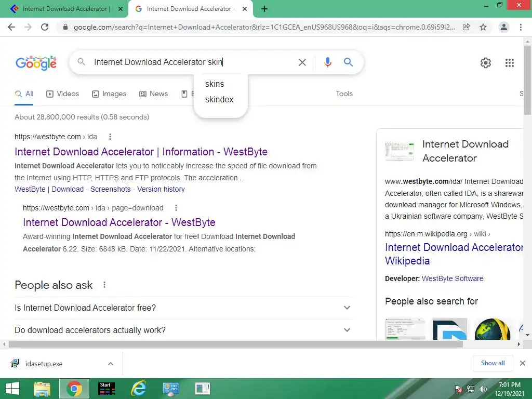
Task: Open the search Tools button
Action: 344,94
